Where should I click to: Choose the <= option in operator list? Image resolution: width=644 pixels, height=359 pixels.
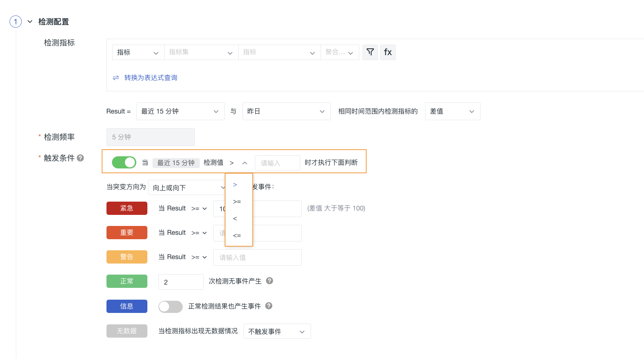coord(237,236)
